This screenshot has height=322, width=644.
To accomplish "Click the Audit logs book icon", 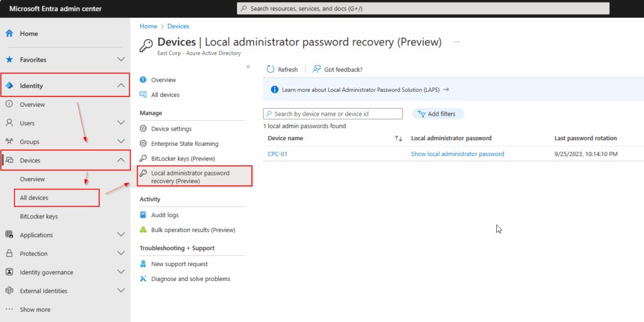I will (143, 215).
